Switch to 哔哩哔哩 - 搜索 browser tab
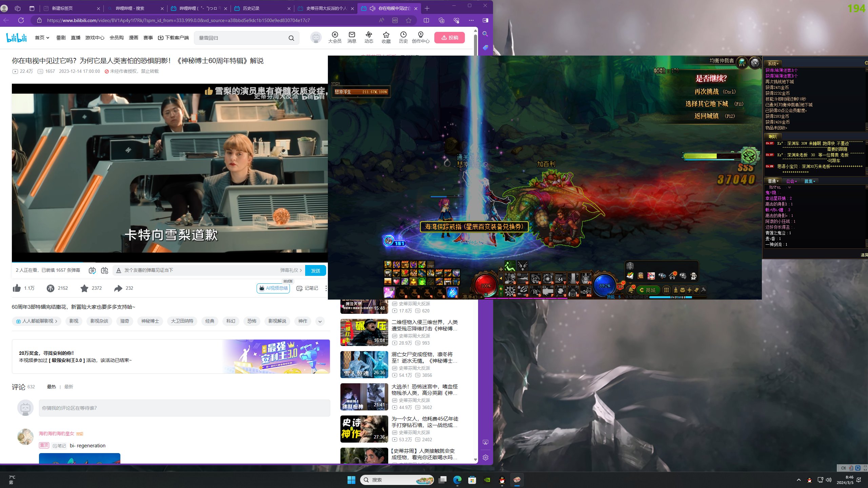This screenshot has width=868, height=488. (x=135, y=8)
